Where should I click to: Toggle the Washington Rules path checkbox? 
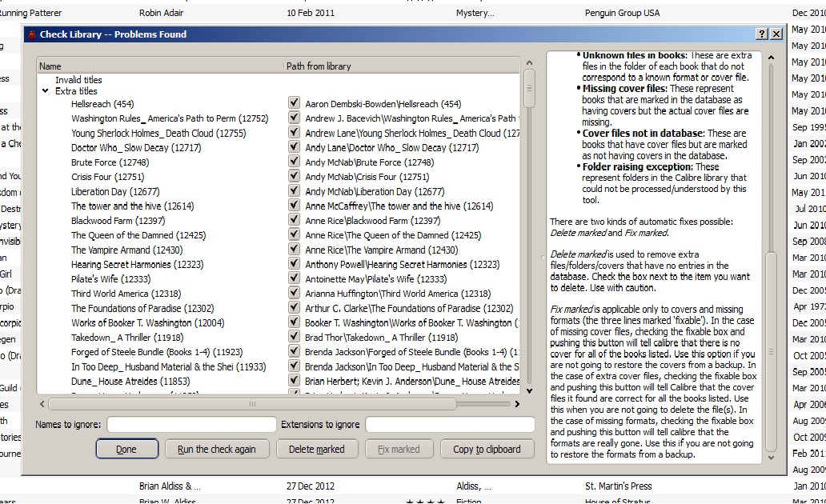(x=294, y=118)
